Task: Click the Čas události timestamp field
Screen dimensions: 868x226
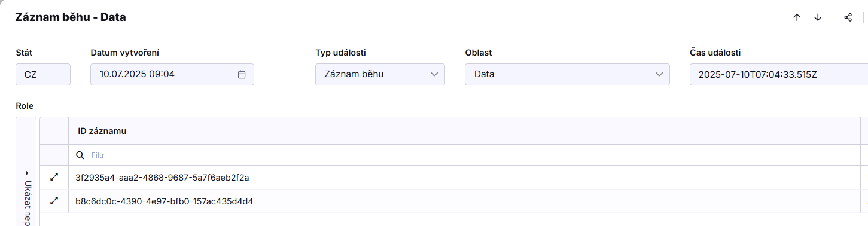Action: (778, 75)
